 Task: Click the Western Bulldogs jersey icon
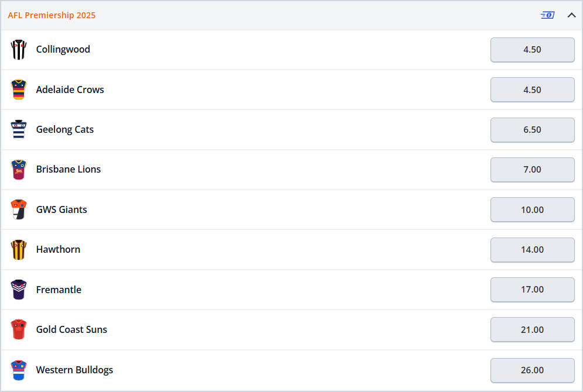coord(19,370)
